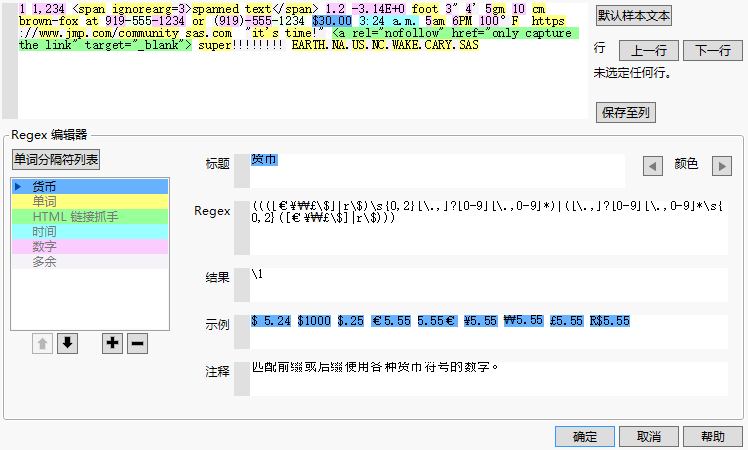Select HTML 链接抓手 in regex list

coord(90,217)
